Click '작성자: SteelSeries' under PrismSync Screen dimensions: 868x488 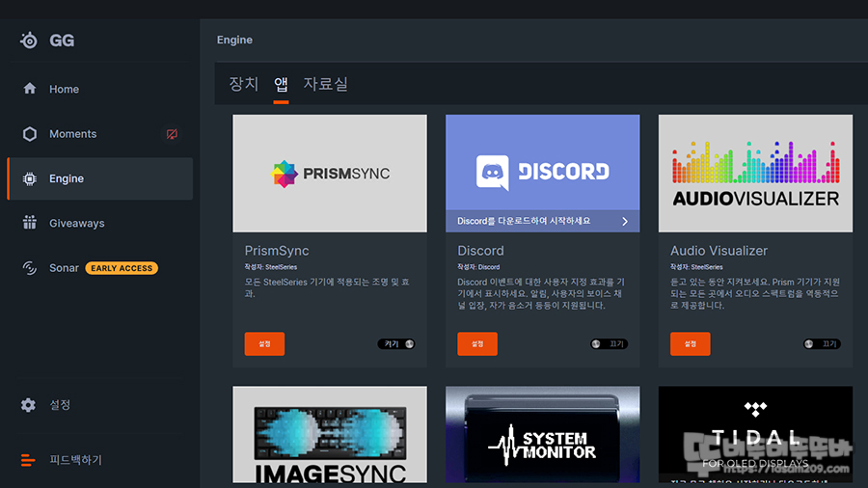click(x=271, y=267)
